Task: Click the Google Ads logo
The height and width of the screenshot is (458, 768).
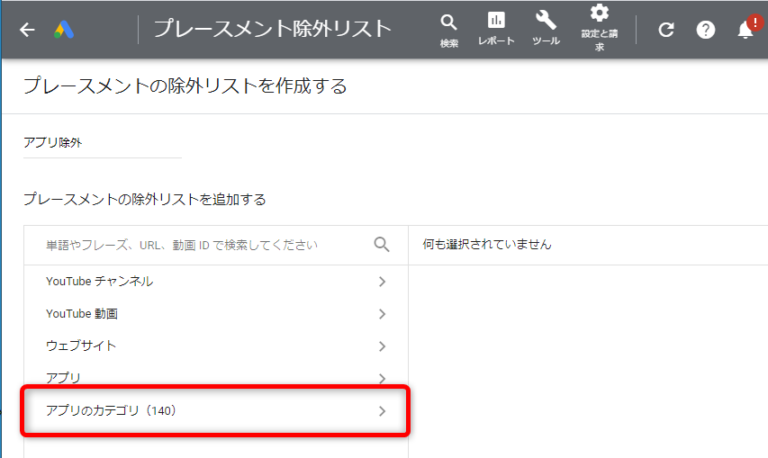Action: pyautogui.click(x=66, y=30)
